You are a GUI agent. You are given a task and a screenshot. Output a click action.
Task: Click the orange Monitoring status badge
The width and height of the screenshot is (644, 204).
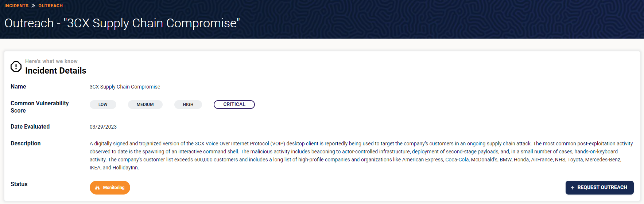click(110, 188)
